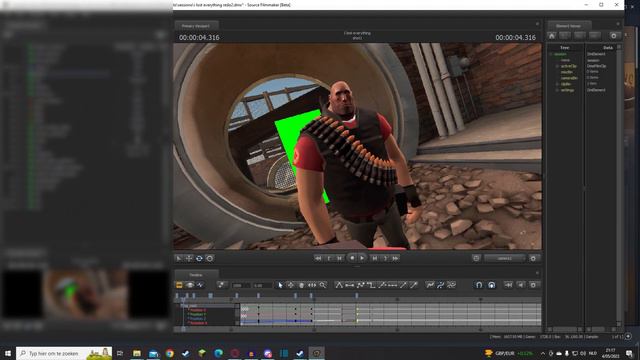
Task: Play the shot in the viewport
Action: coord(362,258)
